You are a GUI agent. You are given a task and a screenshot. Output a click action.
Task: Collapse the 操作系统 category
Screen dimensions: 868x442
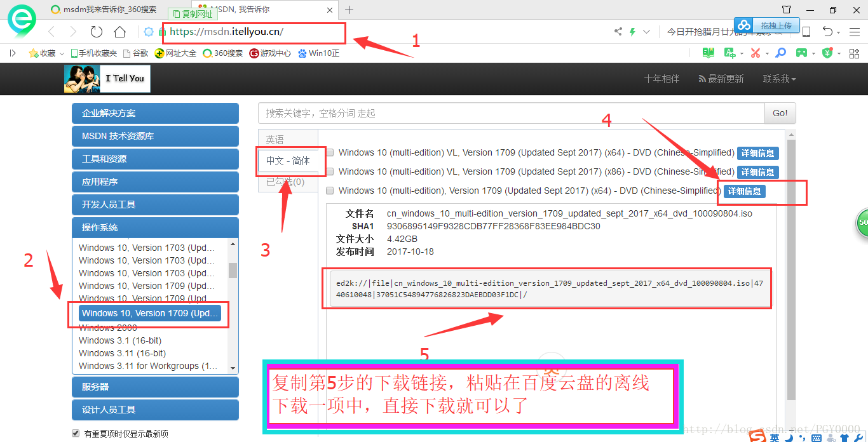tap(155, 227)
